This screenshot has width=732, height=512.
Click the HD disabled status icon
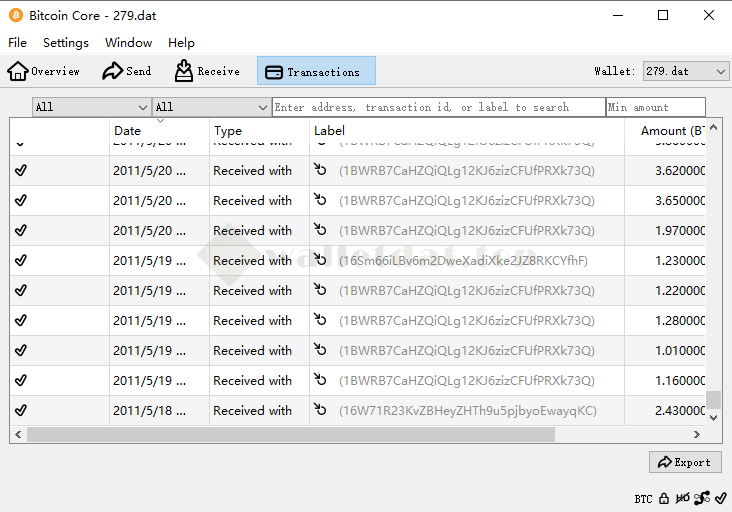[682, 498]
